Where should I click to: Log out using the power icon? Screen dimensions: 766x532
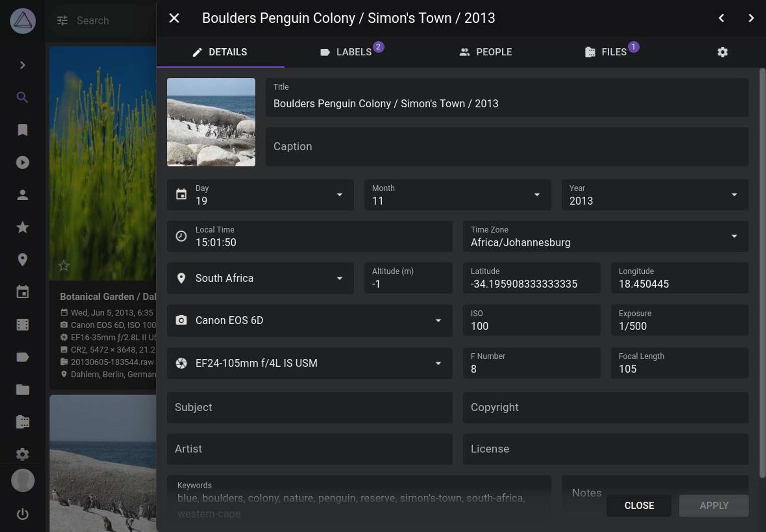22,514
